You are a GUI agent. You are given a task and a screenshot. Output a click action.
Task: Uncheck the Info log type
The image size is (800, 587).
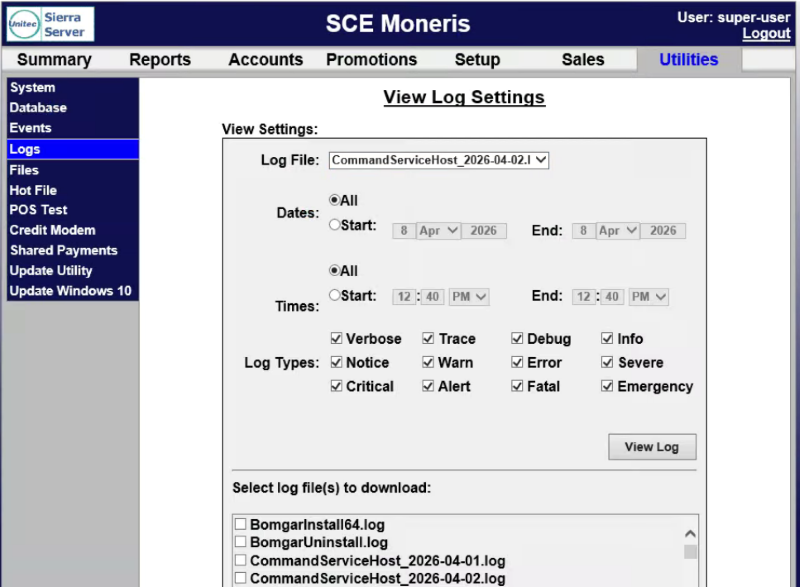607,338
